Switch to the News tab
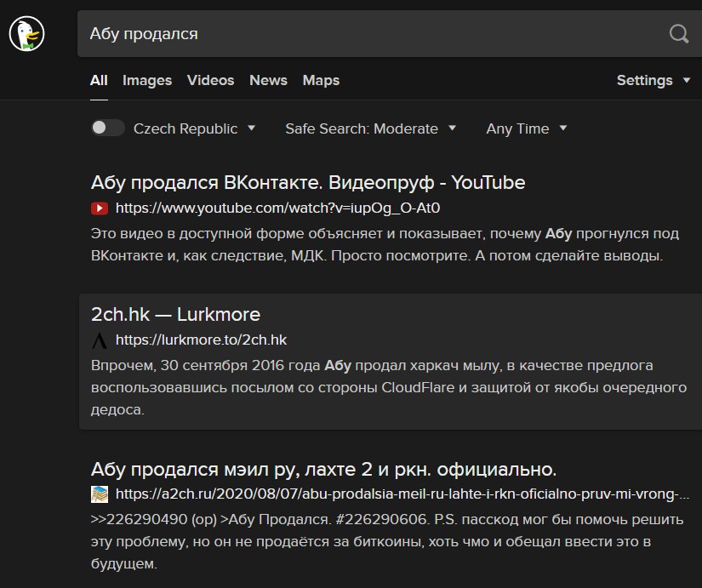Screen dimensions: 702x588 tap(268, 80)
